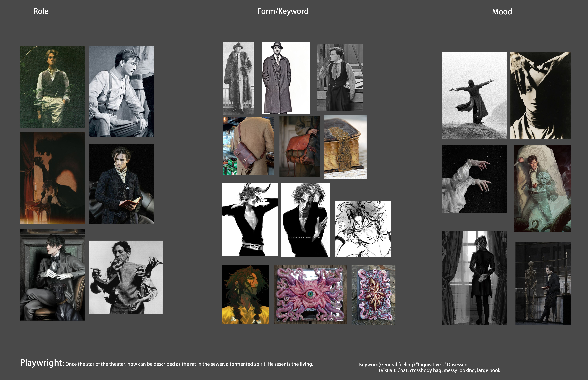Image resolution: width=588 pixels, height=380 pixels.
Task: Select the orange leather satchel photo
Action: [x=299, y=146]
